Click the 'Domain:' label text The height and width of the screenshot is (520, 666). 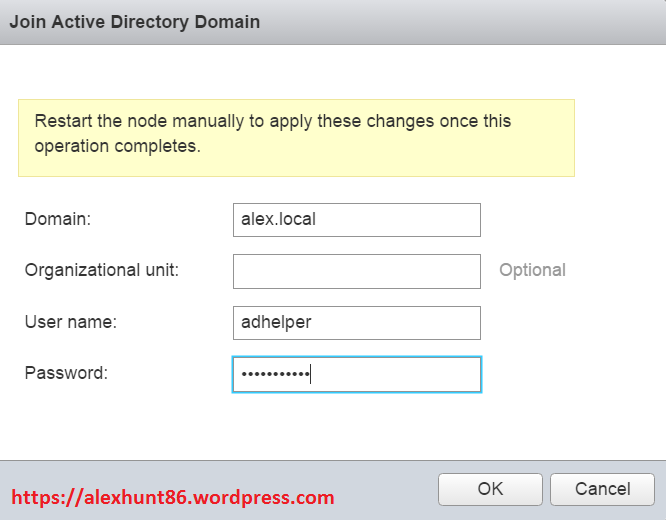point(58,219)
